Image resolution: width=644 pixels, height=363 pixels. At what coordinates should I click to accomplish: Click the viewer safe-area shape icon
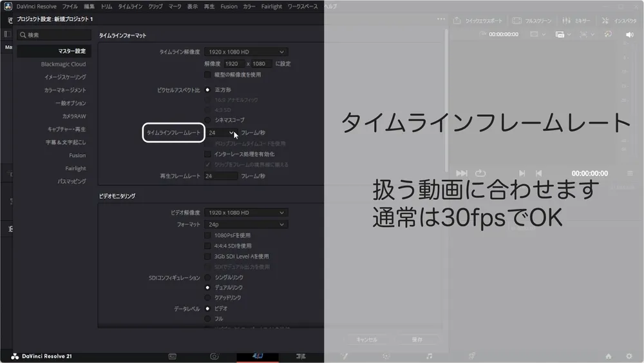click(x=534, y=34)
